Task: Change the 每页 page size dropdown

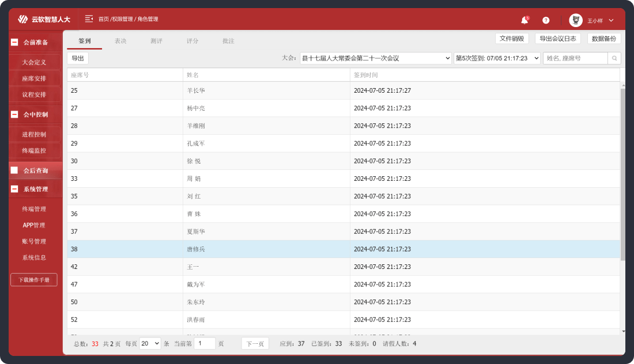Action: pyautogui.click(x=149, y=343)
